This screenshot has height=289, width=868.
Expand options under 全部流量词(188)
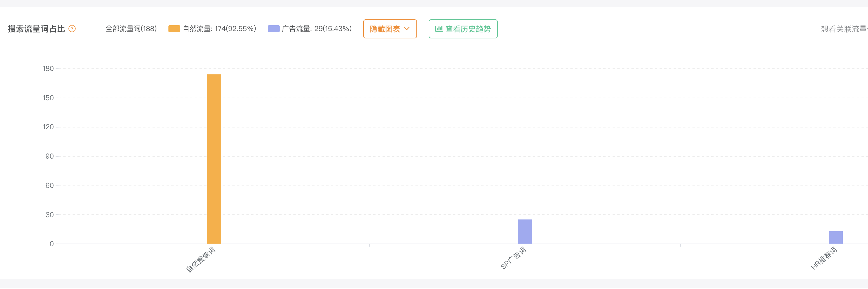(x=131, y=29)
